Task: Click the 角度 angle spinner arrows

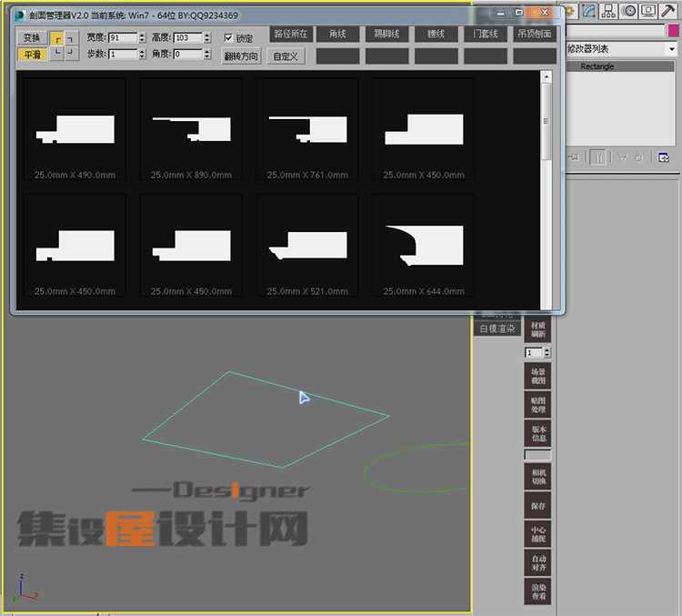Action: coord(207,54)
